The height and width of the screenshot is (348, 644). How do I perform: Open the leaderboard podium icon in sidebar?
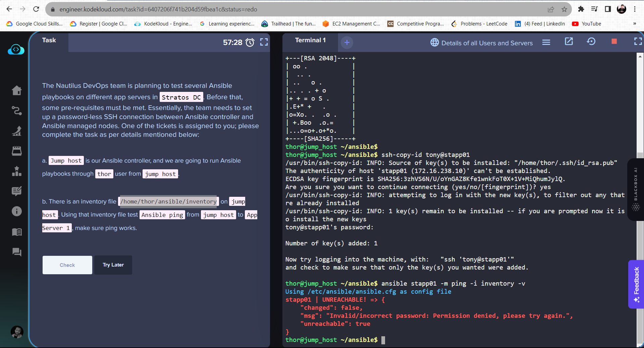[17, 171]
